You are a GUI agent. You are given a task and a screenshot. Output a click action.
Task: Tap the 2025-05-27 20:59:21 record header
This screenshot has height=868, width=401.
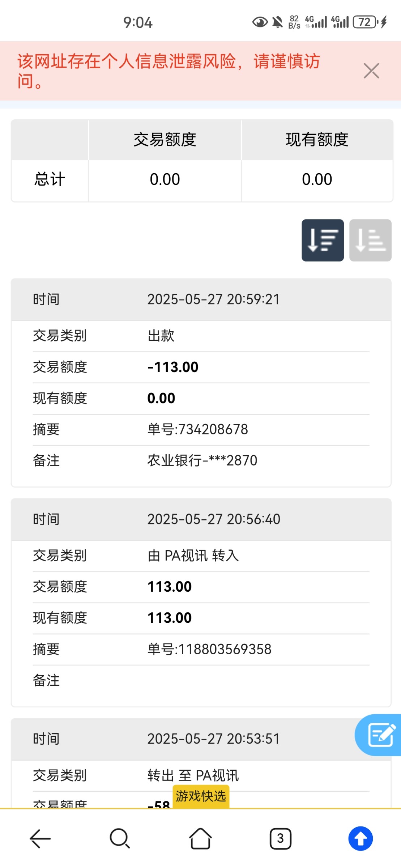201,299
